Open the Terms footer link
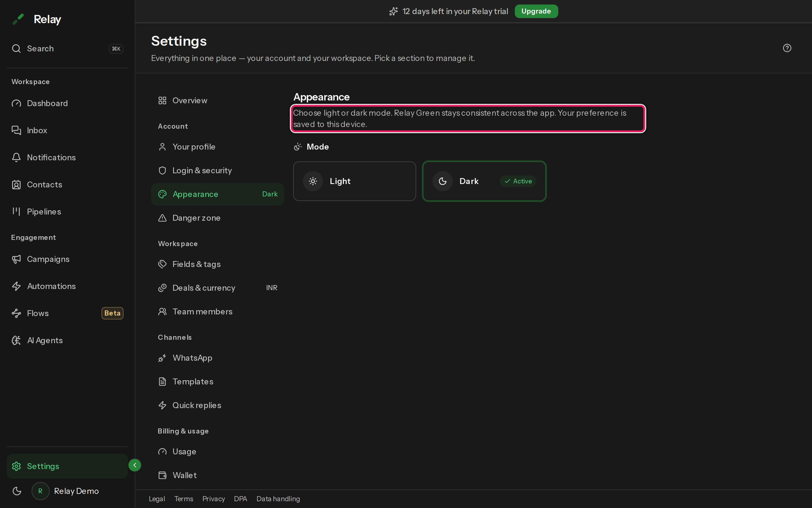Screen dimensions: 812x508 coord(184,499)
